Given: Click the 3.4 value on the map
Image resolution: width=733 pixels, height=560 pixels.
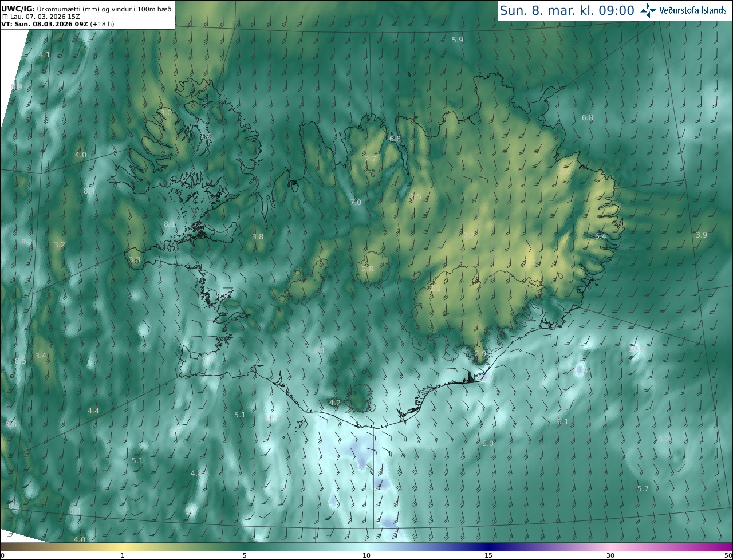Looking at the screenshot, I should click(x=40, y=356).
